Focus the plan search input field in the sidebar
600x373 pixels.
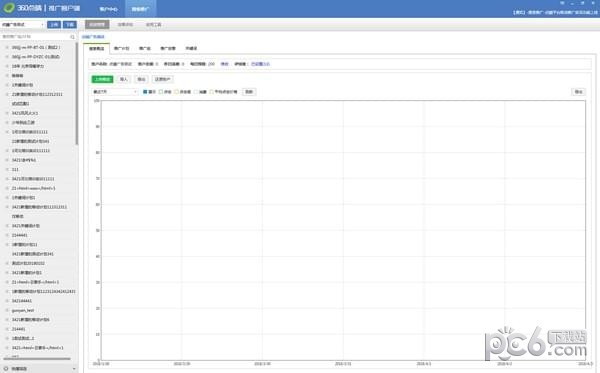(35, 37)
